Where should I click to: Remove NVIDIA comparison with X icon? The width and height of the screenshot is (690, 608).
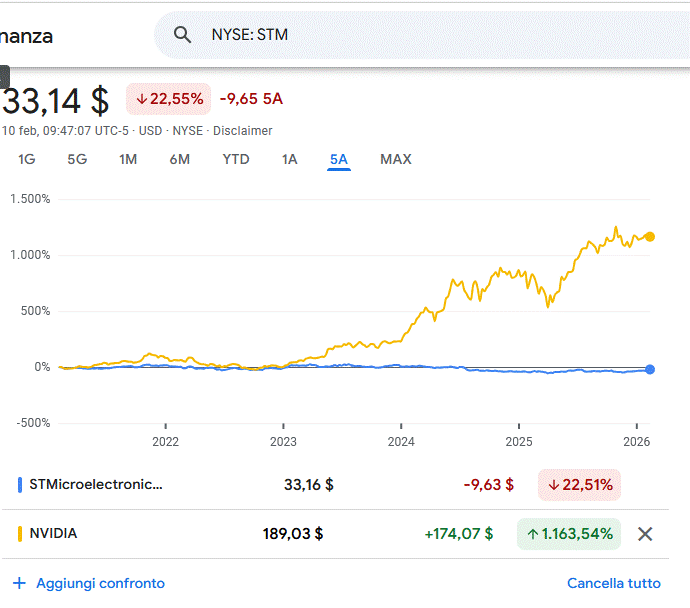click(x=645, y=534)
